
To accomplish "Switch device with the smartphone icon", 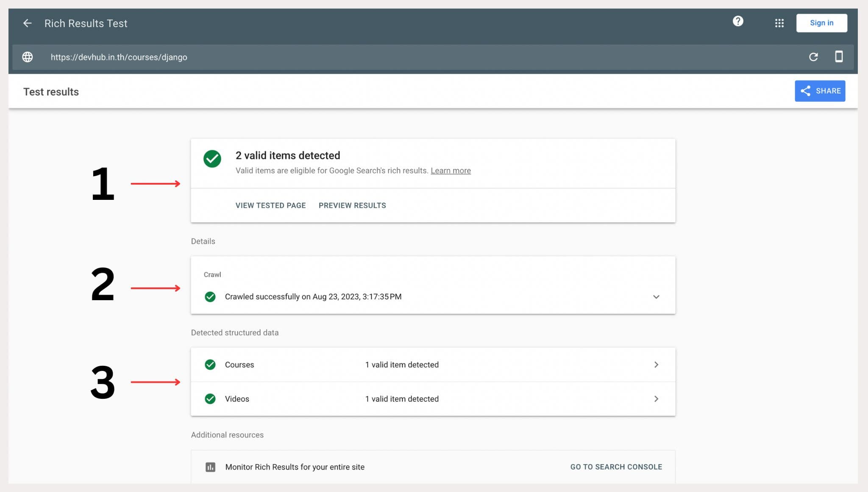I will 838,56.
